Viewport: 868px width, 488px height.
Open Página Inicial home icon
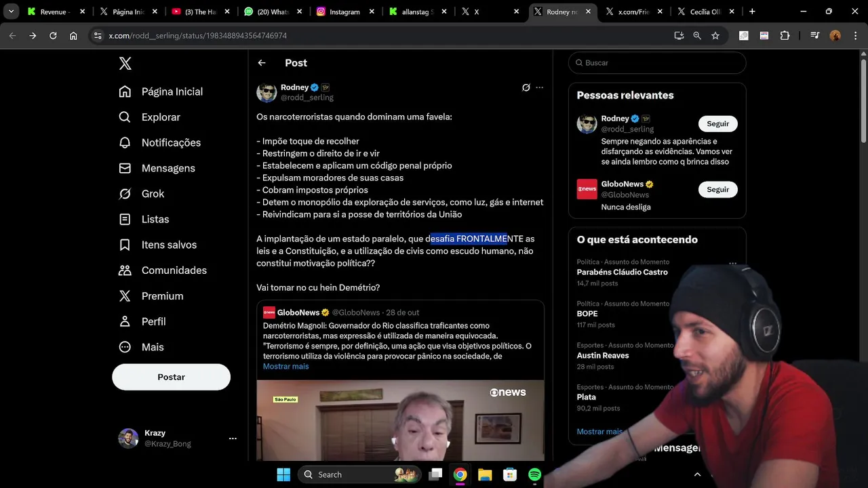tap(125, 91)
